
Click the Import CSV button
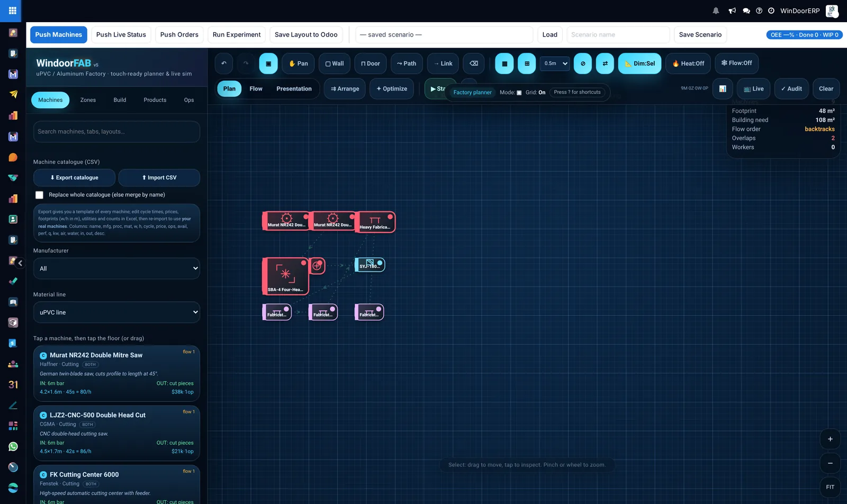point(159,178)
